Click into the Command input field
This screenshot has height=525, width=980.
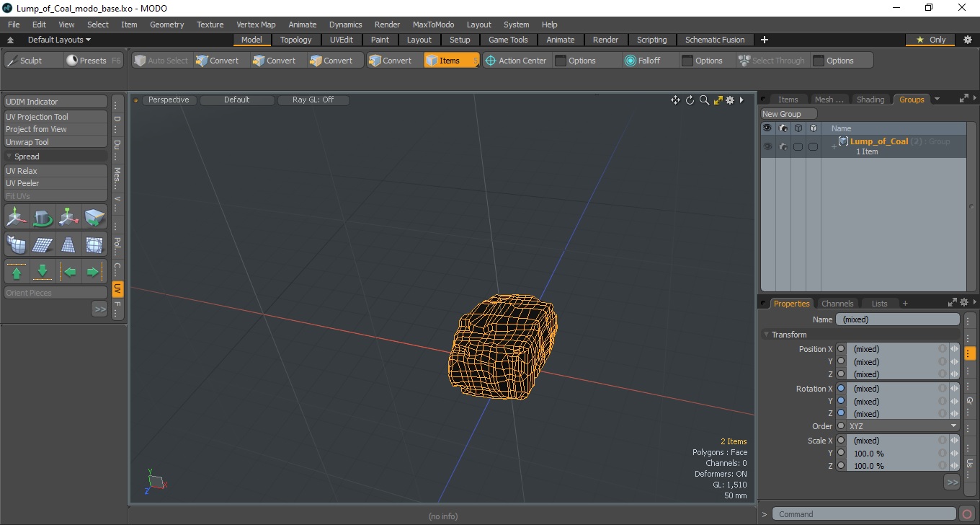tap(865, 514)
